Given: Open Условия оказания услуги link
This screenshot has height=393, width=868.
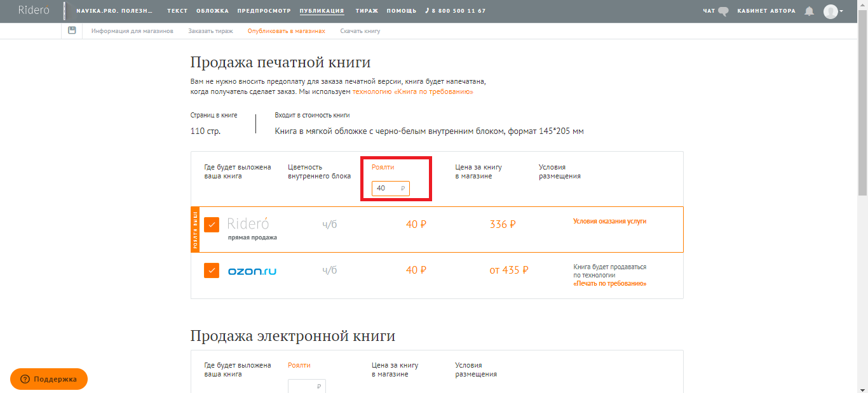Looking at the screenshot, I should coord(609,222).
